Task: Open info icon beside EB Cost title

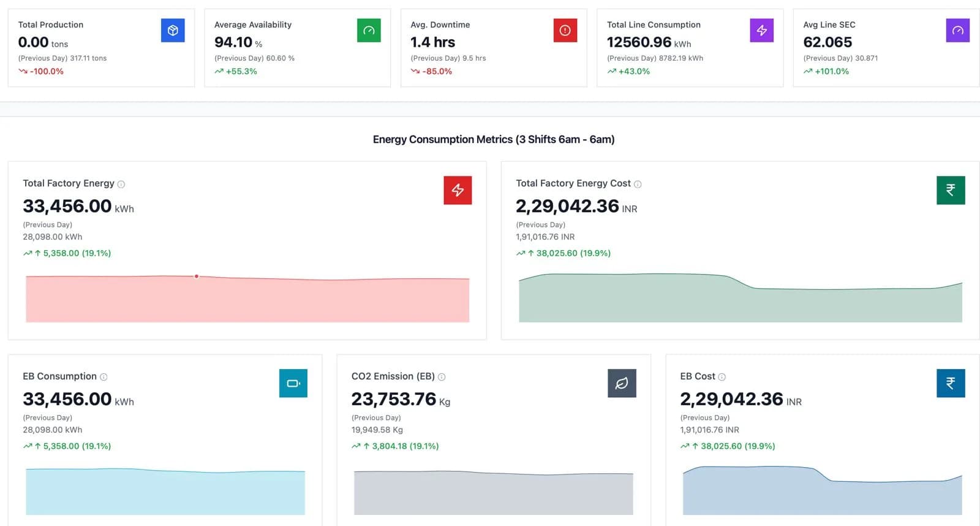Action: coord(722,377)
